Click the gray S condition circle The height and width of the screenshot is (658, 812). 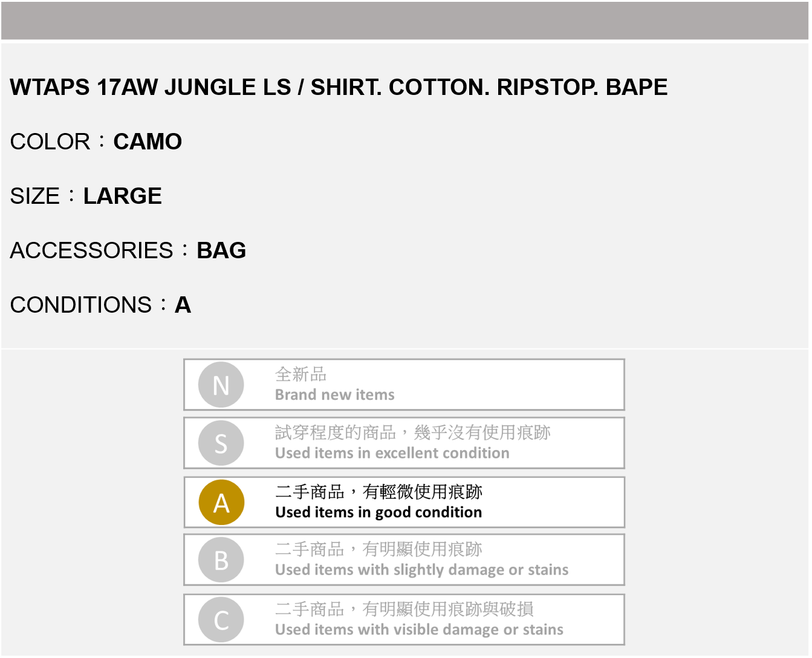click(x=221, y=443)
